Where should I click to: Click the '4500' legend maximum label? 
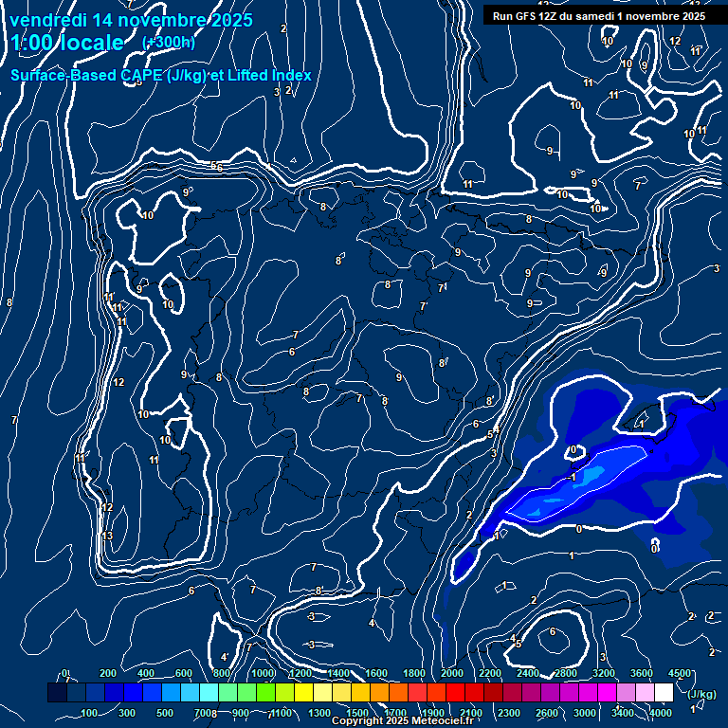pyautogui.click(x=680, y=673)
